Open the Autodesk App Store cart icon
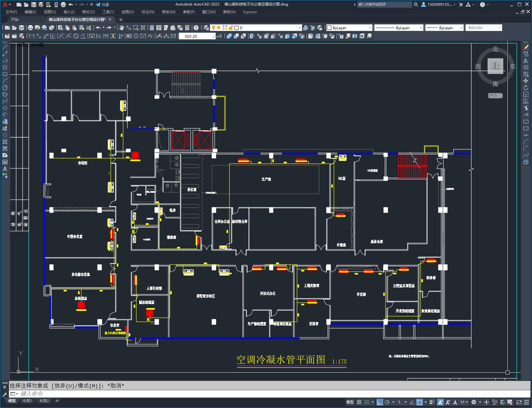This screenshot has width=532, height=408. (x=461, y=5)
